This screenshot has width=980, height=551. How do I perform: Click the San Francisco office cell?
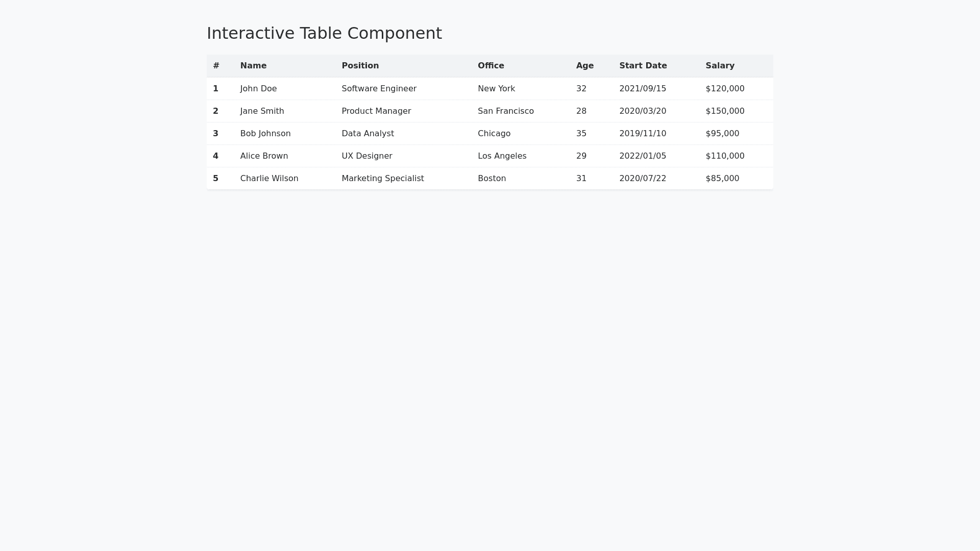click(505, 111)
